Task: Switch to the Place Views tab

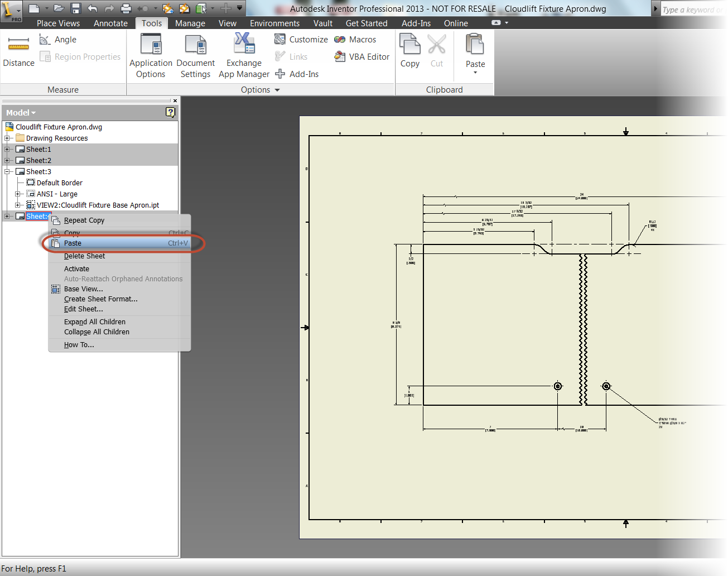Action: (x=58, y=23)
